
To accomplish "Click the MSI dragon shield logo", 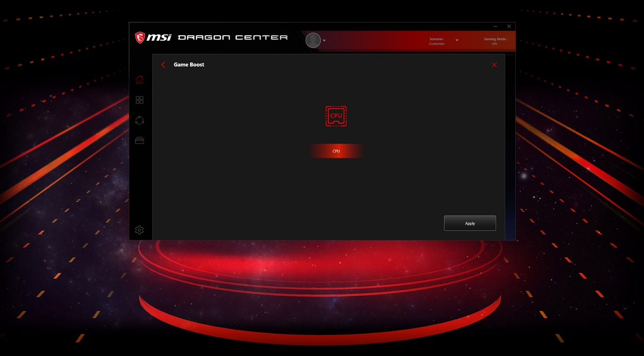I will point(140,37).
